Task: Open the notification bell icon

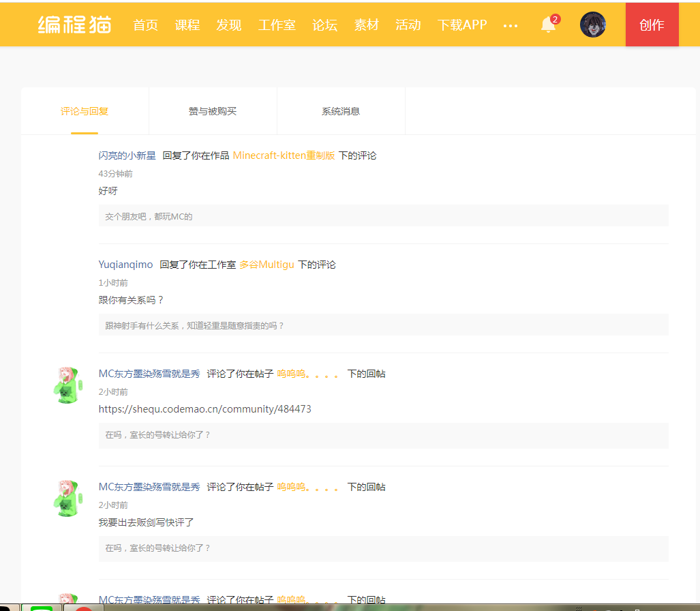Action: pos(549,25)
